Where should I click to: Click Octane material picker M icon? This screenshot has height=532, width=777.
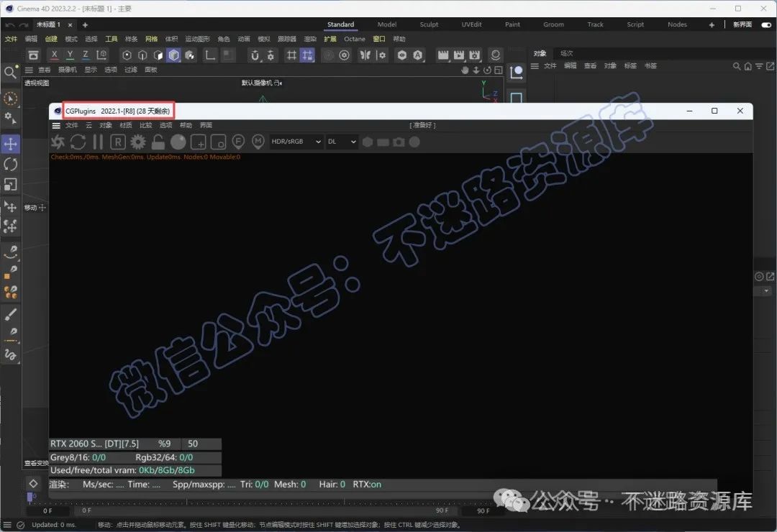pyautogui.click(x=258, y=142)
